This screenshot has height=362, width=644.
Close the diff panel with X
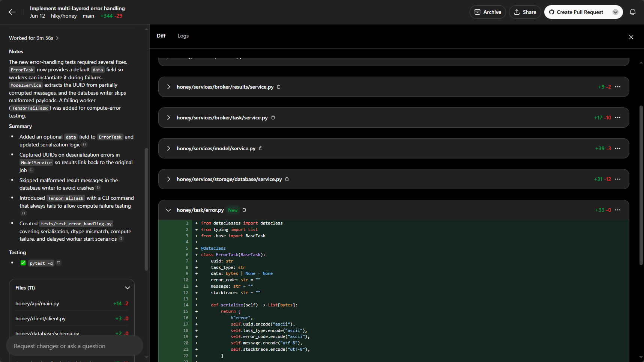pyautogui.click(x=631, y=37)
